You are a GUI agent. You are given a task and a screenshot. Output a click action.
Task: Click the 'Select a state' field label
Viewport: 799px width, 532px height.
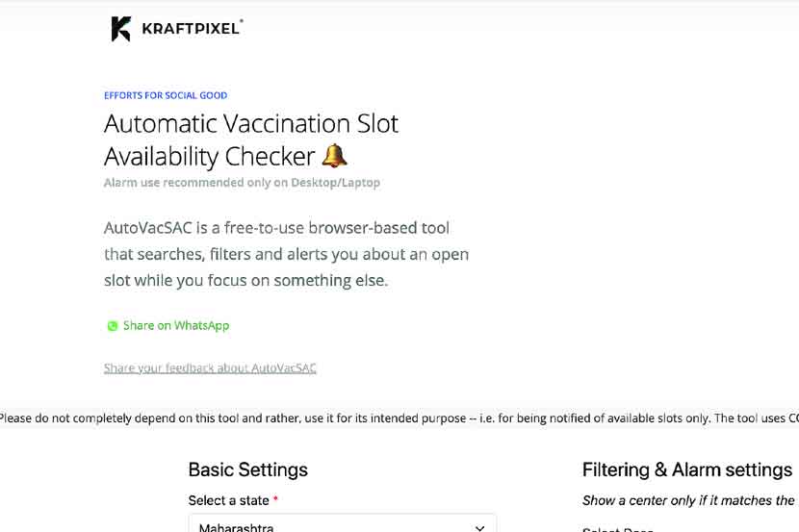point(228,500)
